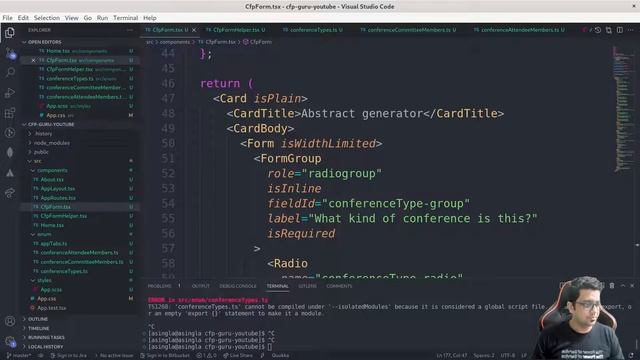Click the cursor position Ln Col indicator

click(451, 356)
